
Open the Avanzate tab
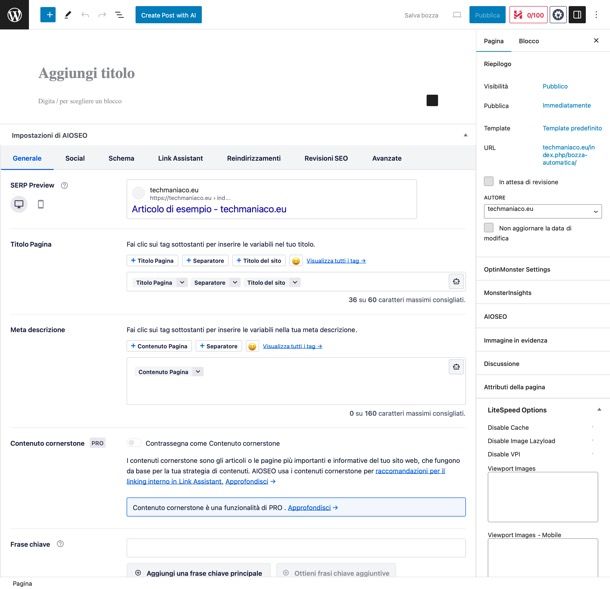387,158
